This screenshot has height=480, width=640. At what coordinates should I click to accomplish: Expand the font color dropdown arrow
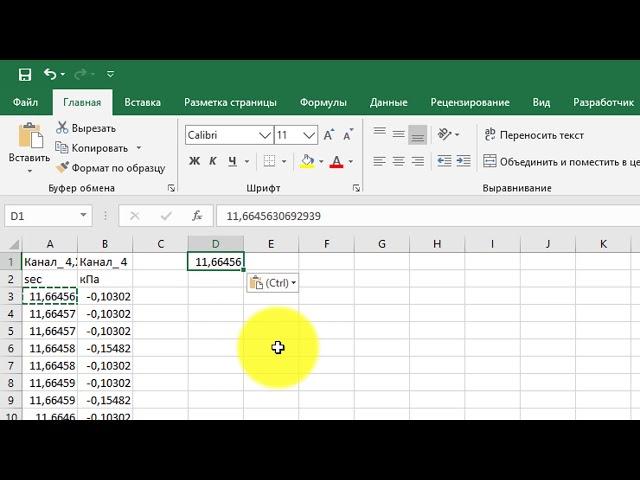pyautogui.click(x=351, y=162)
